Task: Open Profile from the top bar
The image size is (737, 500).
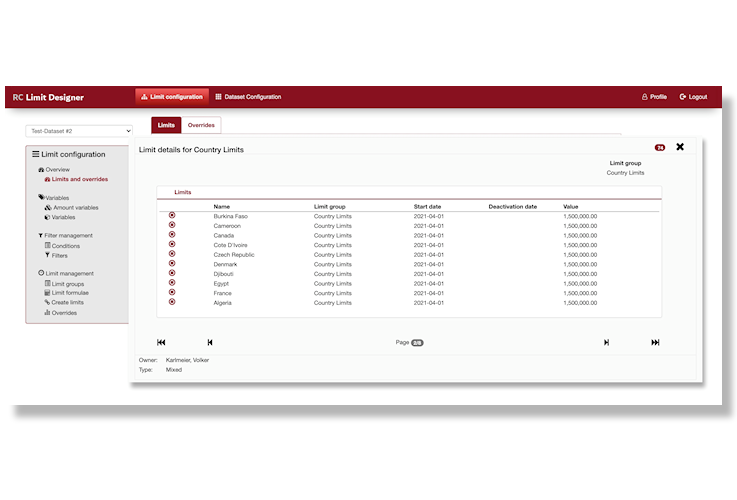Action: 654,97
